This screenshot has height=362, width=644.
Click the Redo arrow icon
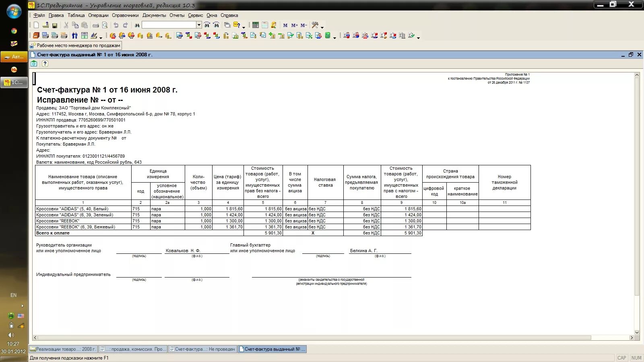click(x=125, y=25)
